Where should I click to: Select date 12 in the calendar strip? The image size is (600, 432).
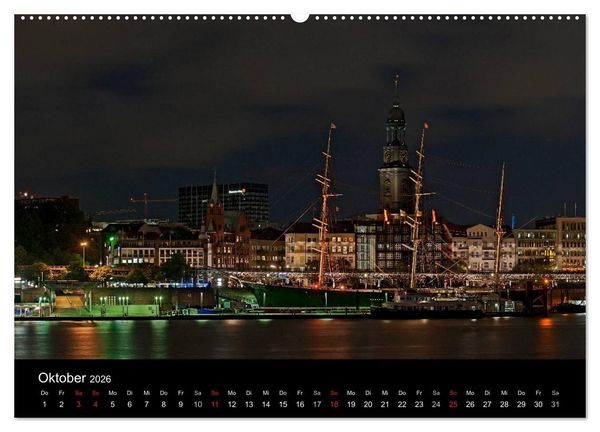[232, 404]
